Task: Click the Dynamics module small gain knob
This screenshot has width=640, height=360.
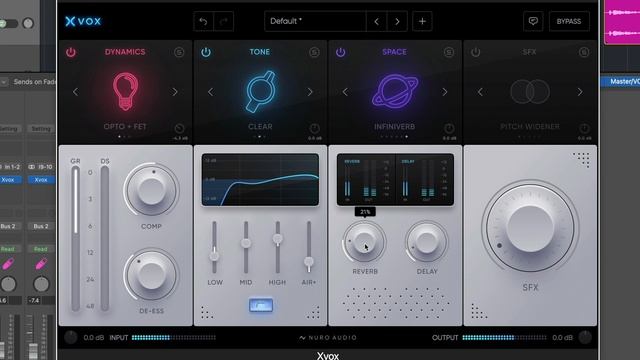Action: tap(179, 129)
